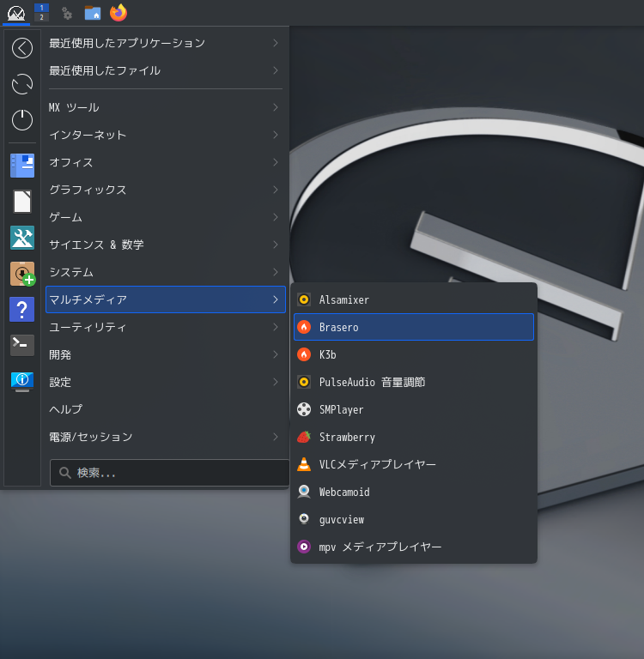Select the システム category label
644x659 pixels.
point(71,272)
